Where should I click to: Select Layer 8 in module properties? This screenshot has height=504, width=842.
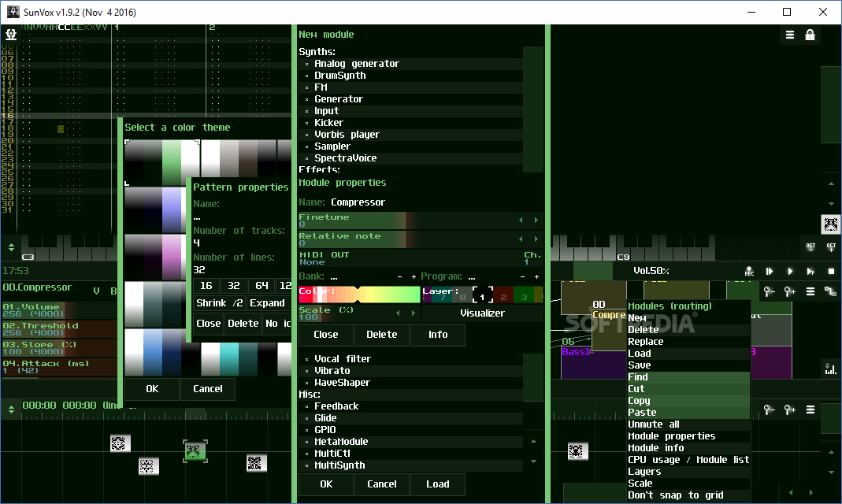462,296
